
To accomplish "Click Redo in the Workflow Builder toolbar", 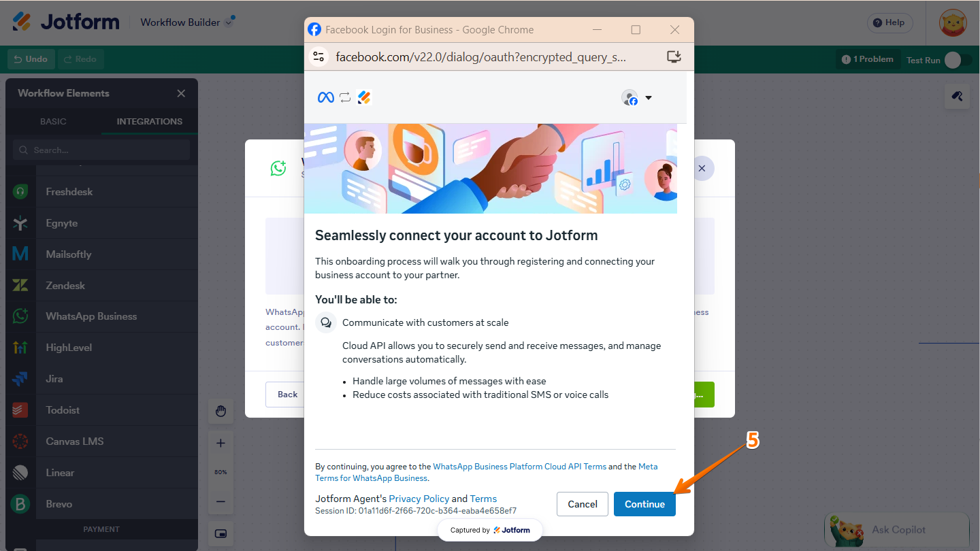I will coord(80,59).
